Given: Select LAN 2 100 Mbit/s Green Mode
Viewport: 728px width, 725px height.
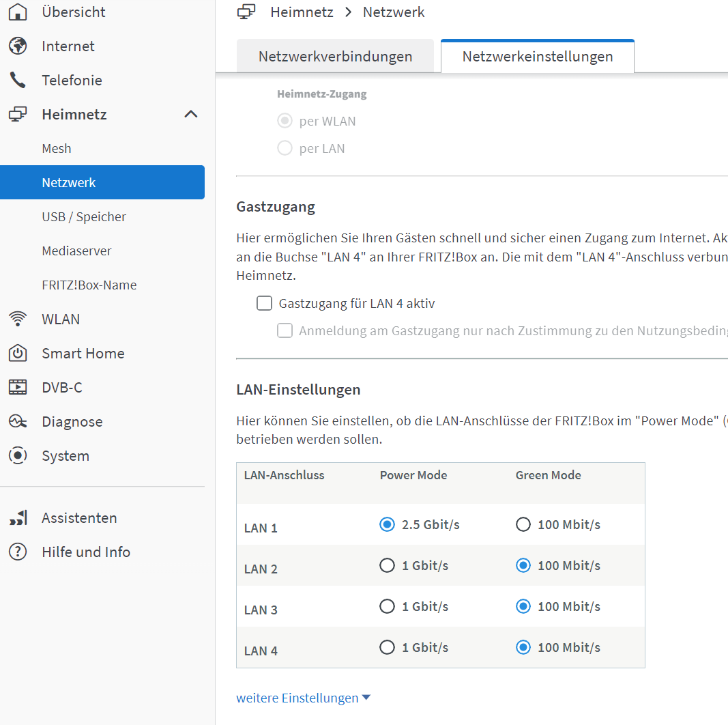Looking at the screenshot, I should coord(523,565).
